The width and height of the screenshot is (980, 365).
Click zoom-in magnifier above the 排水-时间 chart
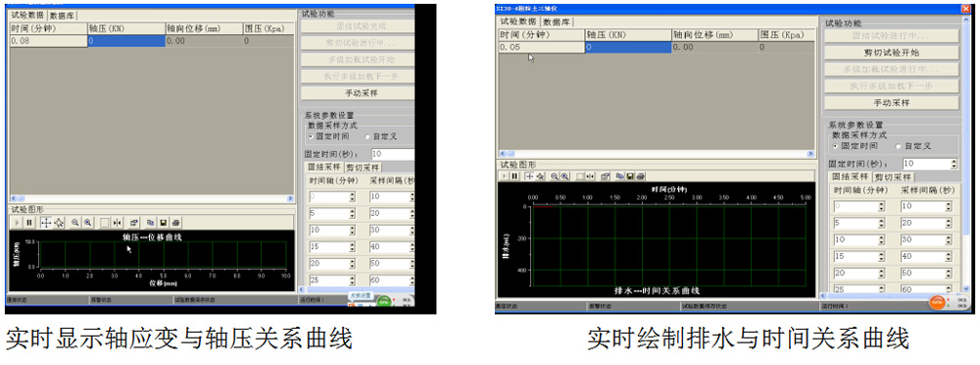564,177
